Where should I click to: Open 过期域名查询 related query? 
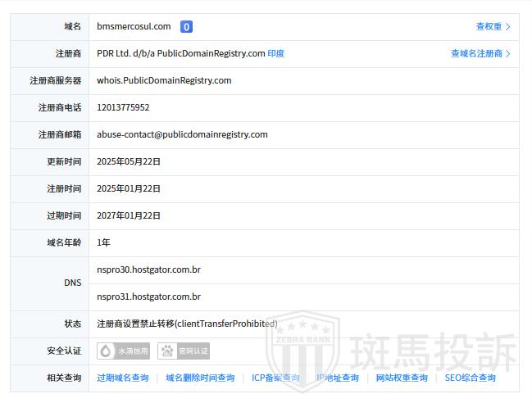click(x=123, y=378)
